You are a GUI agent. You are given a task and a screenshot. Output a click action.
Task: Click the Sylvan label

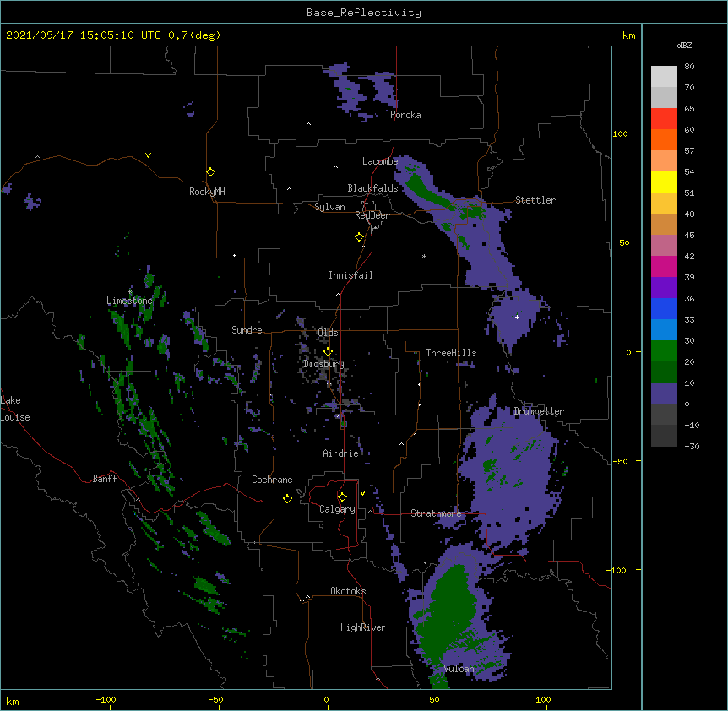point(329,207)
